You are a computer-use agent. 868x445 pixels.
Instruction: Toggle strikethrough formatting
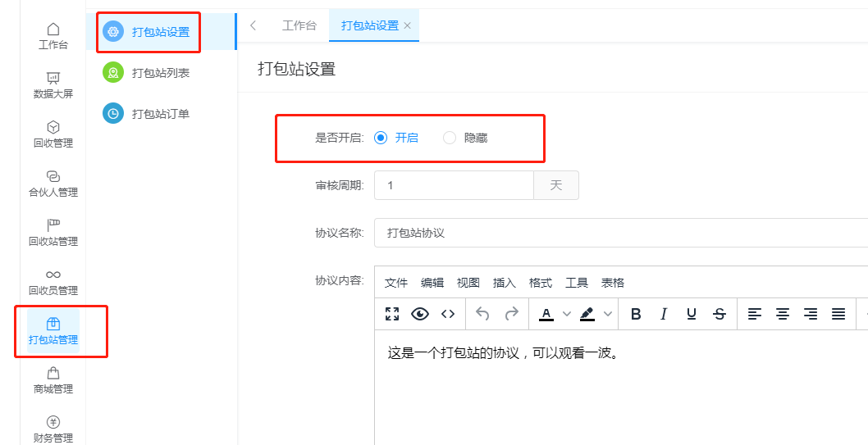719,314
